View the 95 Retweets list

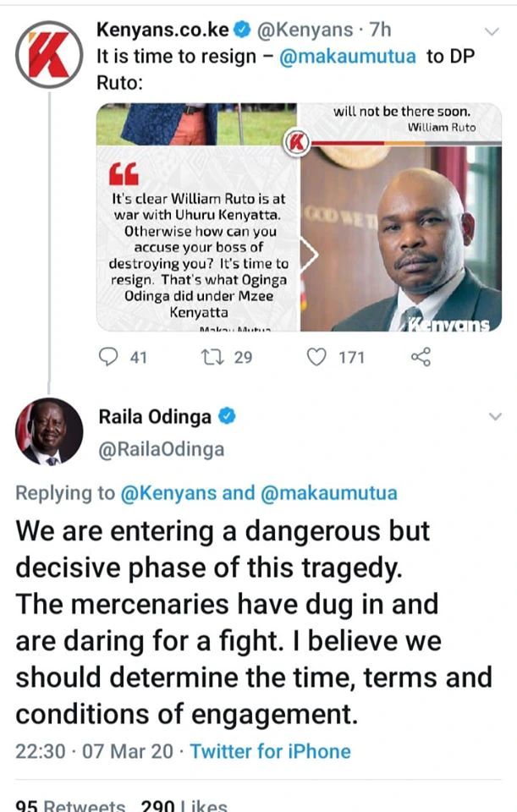[x=70, y=804]
